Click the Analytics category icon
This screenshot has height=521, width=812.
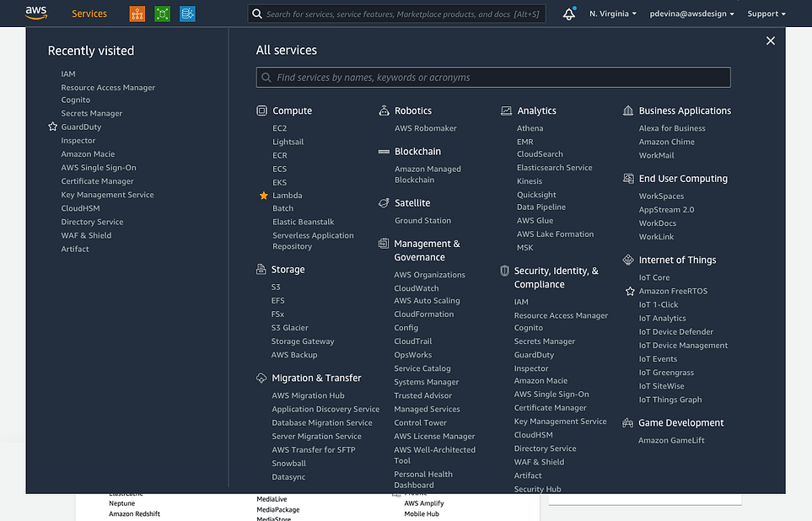506,110
